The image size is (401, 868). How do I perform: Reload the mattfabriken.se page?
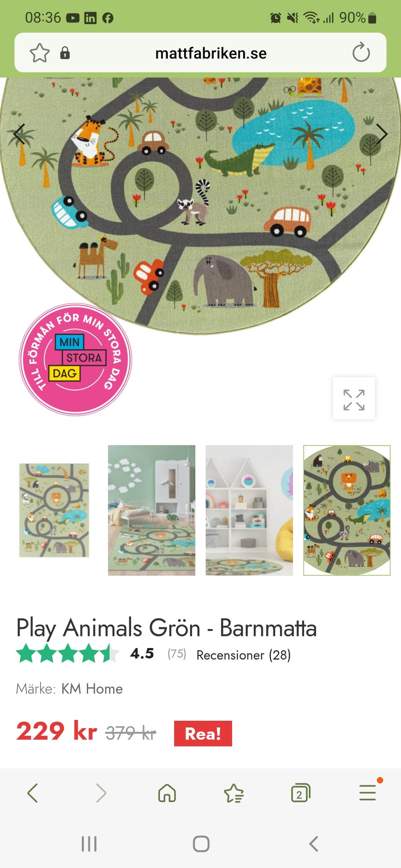361,53
